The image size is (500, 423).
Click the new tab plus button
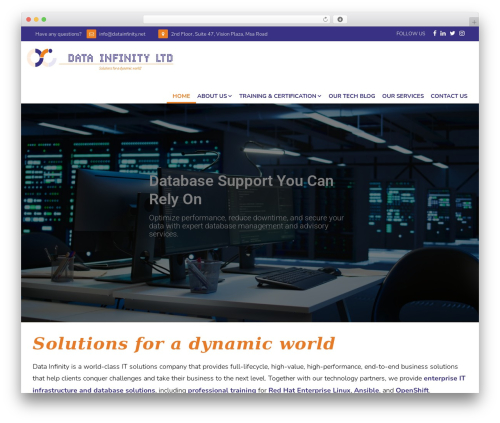click(474, 22)
